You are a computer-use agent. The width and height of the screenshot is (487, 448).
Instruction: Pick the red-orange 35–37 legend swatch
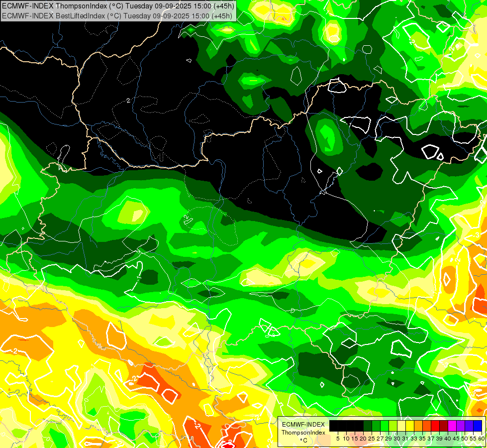click(426, 426)
